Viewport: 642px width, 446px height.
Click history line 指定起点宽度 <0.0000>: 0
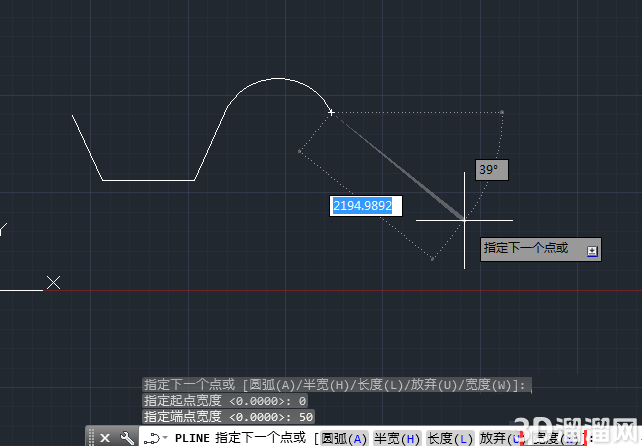pyautogui.click(x=225, y=400)
